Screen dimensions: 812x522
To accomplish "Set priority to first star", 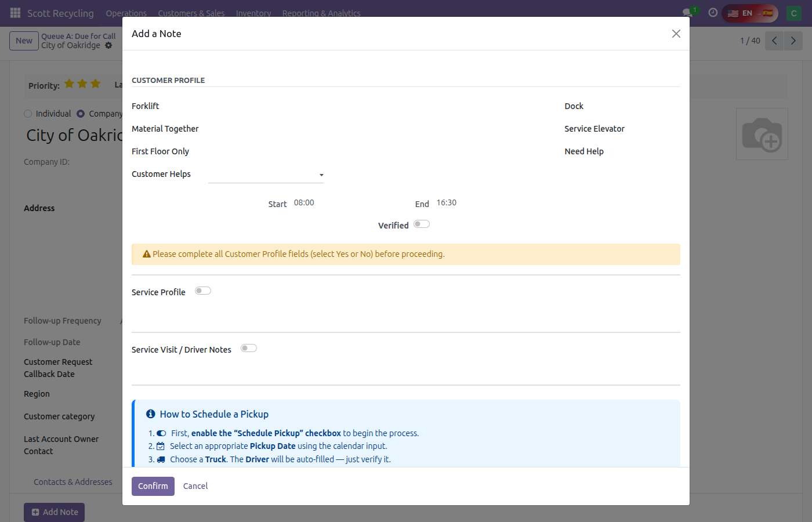I will click(x=70, y=84).
